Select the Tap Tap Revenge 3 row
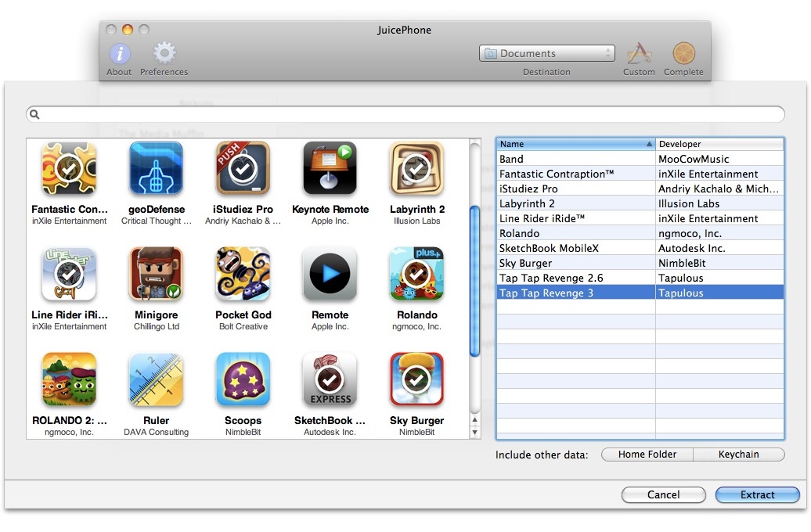Image resolution: width=811 pixels, height=532 pixels. point(640,293)
